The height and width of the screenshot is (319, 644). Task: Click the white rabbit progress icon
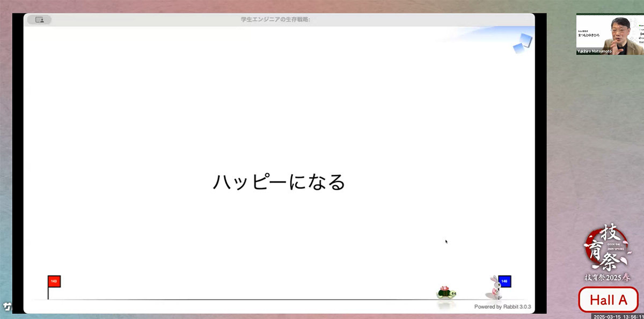coord(493,288)
